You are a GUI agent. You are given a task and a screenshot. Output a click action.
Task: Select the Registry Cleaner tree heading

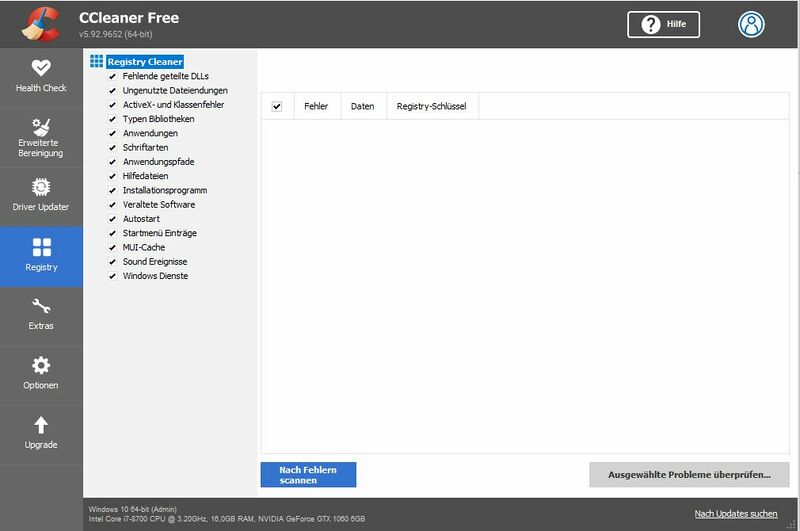145,62
